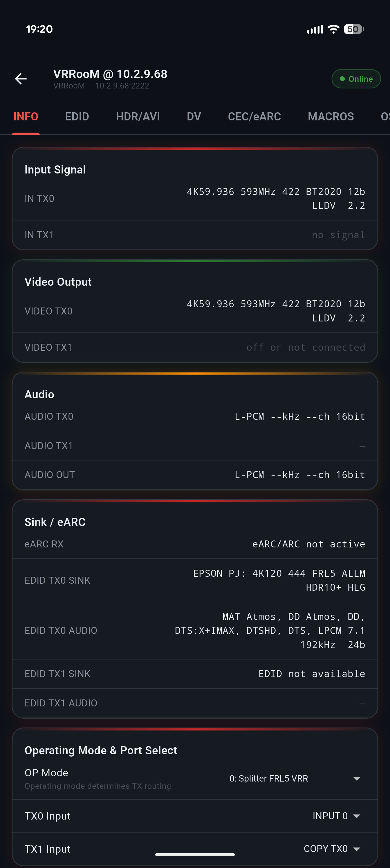Viewport: 390px width, 868px height.
Task: Switch to the EDID tab
Action: click(x=77, y=117)
